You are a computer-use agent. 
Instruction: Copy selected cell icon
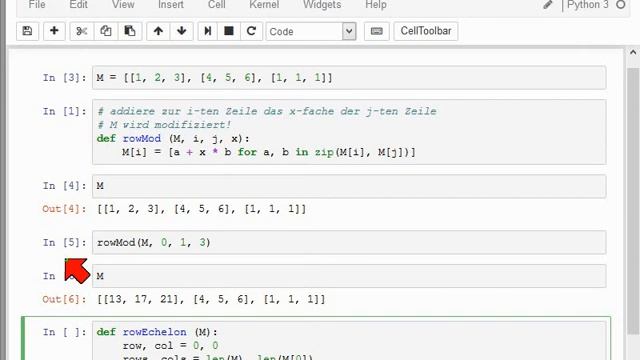coord(106,31)
